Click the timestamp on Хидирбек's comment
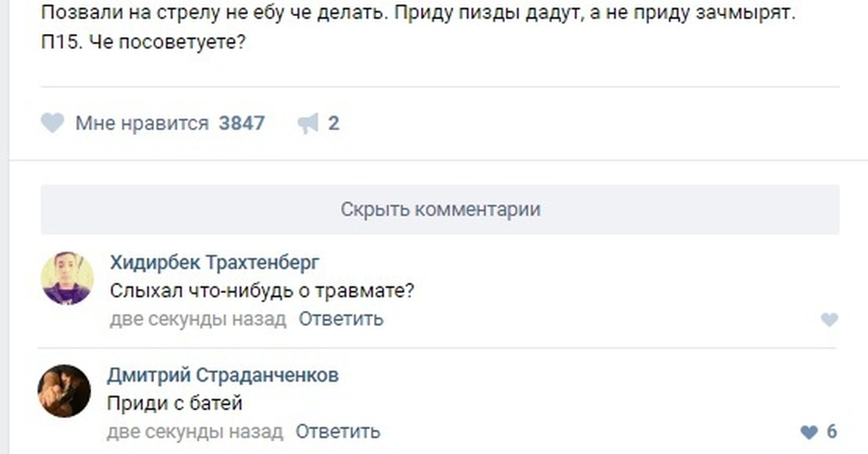 [x=198, y=318]
